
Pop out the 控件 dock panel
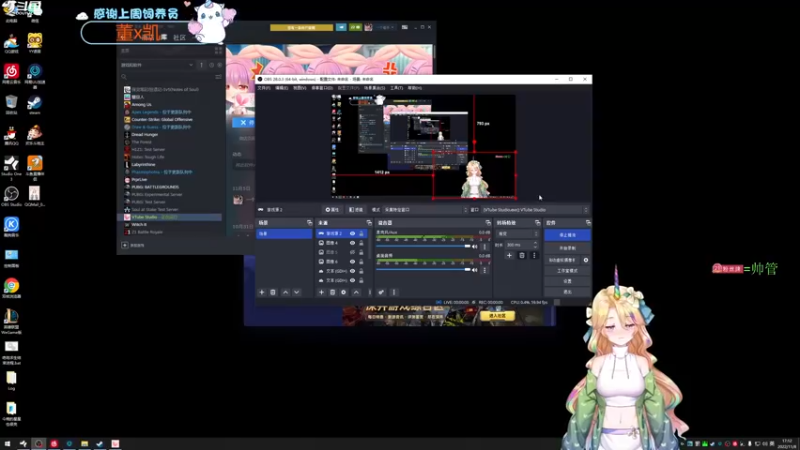point(588,223)
